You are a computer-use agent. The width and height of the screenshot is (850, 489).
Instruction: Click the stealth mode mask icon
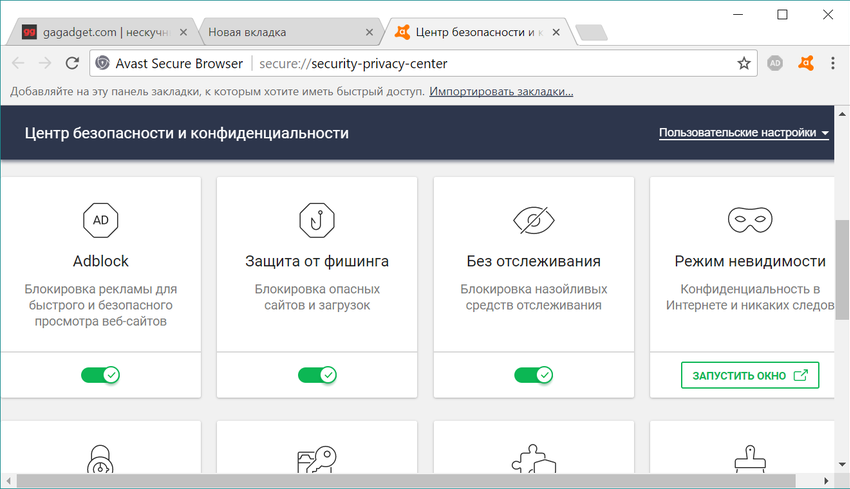click(750, 219)
